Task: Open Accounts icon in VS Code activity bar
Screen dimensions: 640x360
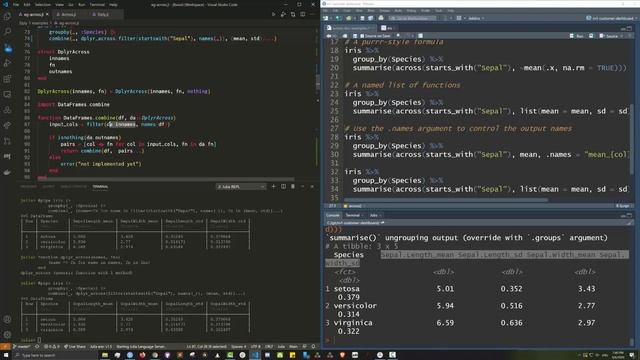Action: [7, 319]
